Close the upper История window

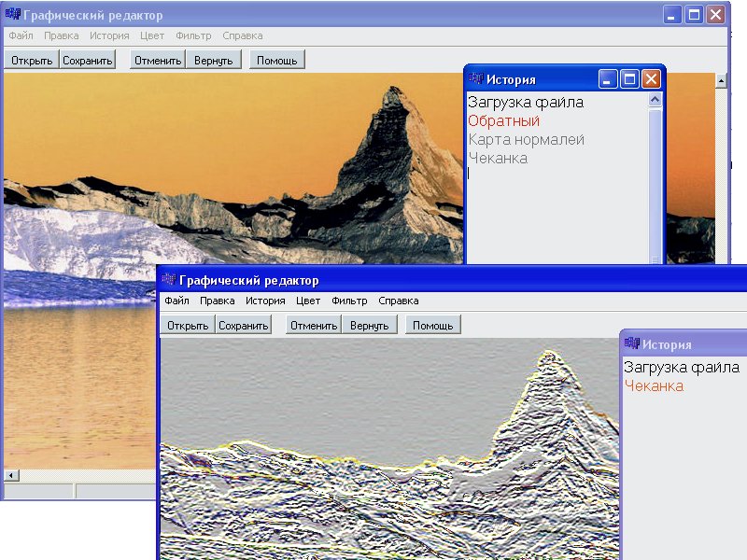tap(651, 79)
